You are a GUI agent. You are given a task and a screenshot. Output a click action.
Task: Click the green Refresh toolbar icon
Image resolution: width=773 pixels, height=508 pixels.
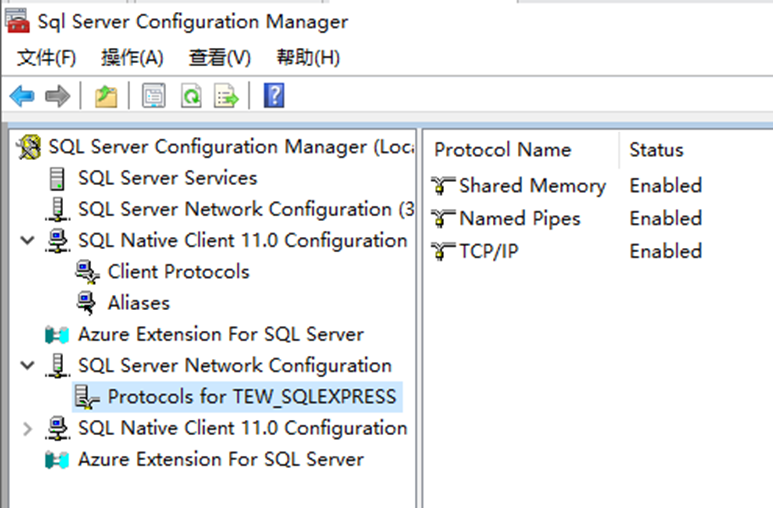click(191, 96)
